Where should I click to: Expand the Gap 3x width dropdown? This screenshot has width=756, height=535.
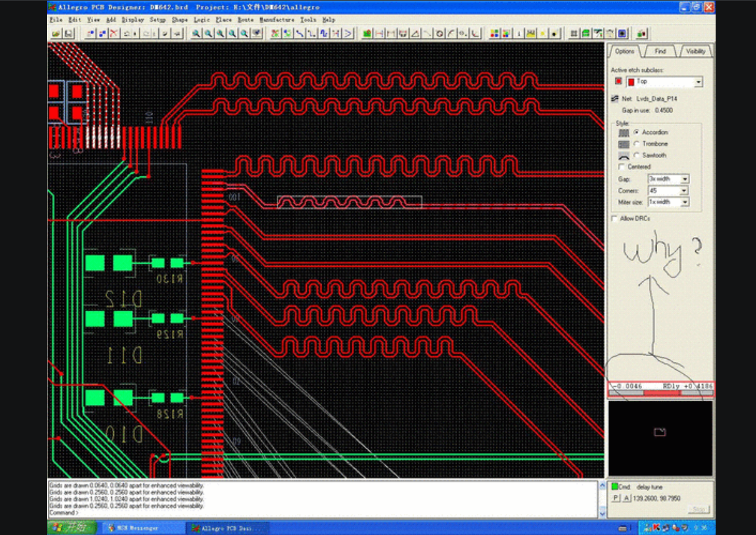click(684, 179)
